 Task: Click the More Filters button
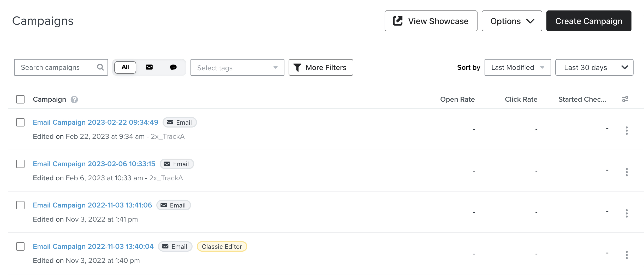321,68
